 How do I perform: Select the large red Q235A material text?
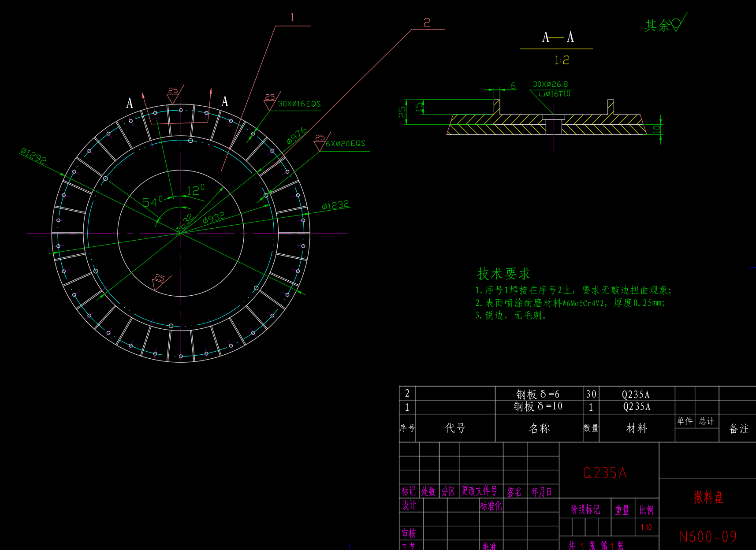pos(605,473)
